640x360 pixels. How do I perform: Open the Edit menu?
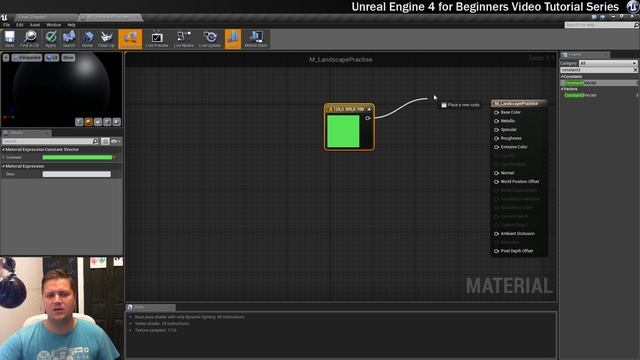[x=20, y=25]
